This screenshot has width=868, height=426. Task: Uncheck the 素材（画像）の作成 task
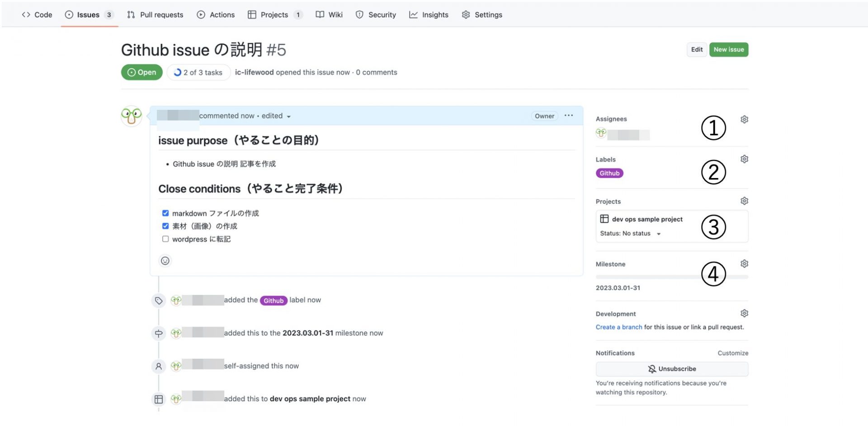165,226
